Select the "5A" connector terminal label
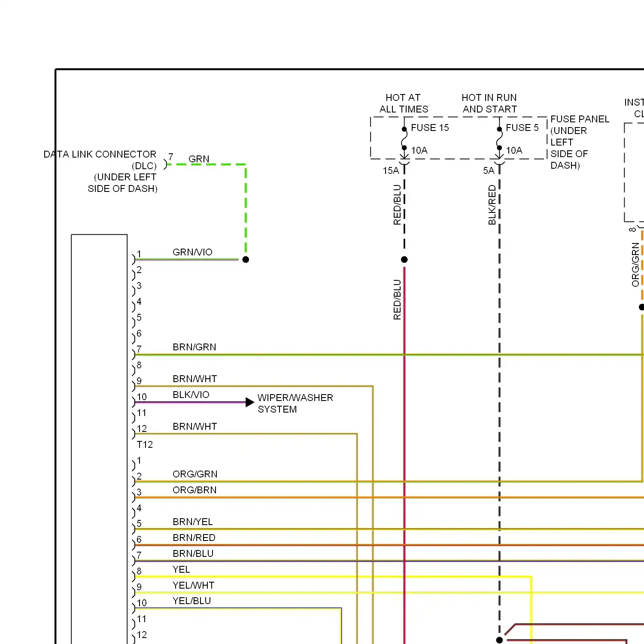The height and width of the screenshot is (644, 644). click(x=489, y=170)
